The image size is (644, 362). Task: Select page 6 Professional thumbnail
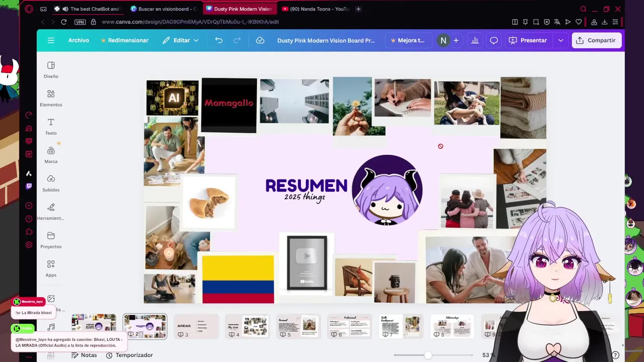350,326
